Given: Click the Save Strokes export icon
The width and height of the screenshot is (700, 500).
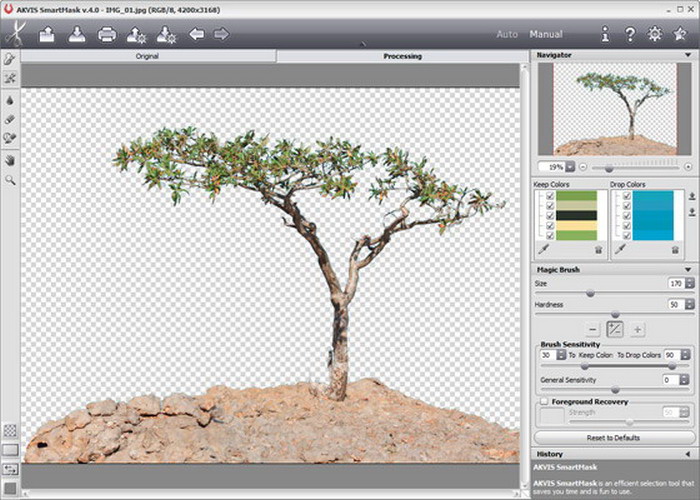Looking at the screenshot, I should [x=166, y=34].
